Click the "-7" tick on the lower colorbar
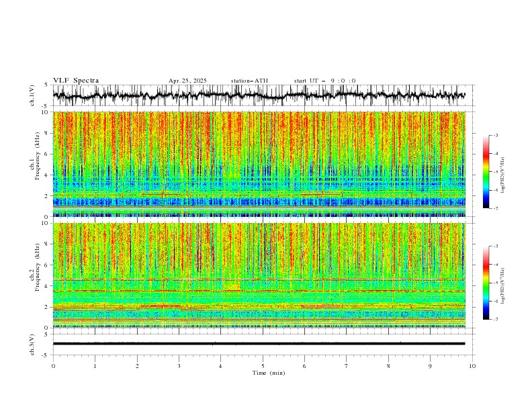Image resolution: width=532 pixels, height=411 pixels. [495, 320]
